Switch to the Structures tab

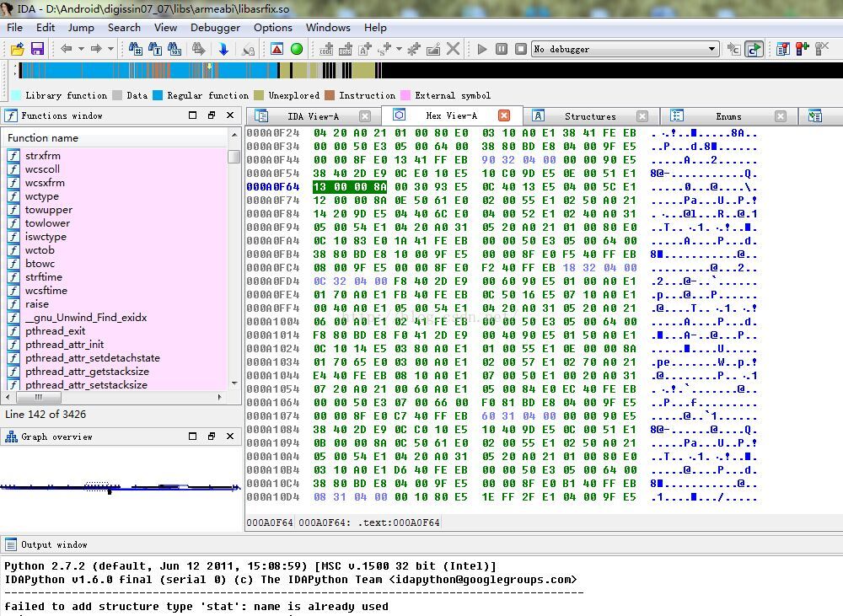coord(589,116)
